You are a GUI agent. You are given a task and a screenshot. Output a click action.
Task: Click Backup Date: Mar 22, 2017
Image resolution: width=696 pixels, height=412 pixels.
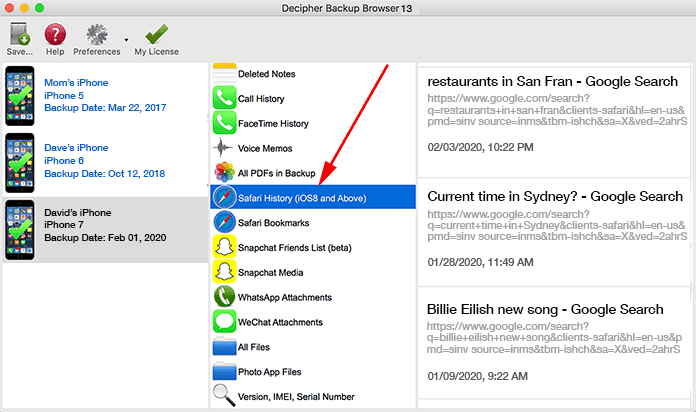coord(105,108)
